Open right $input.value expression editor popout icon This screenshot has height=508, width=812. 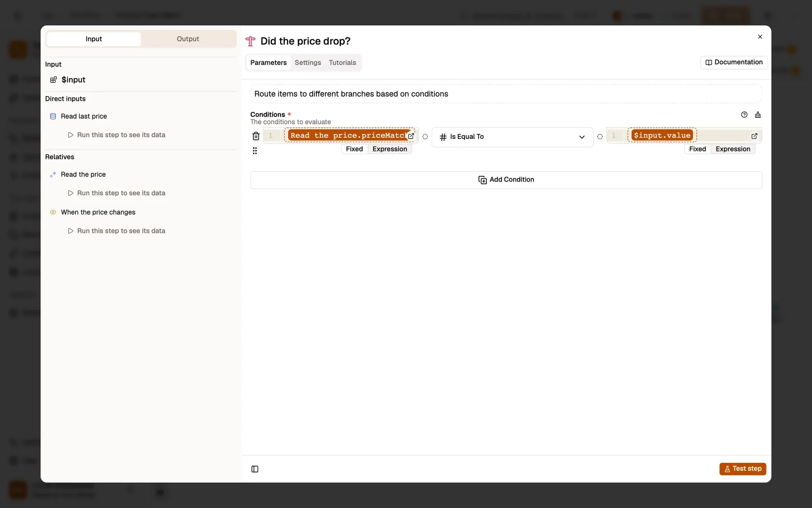tap(754, 136)
